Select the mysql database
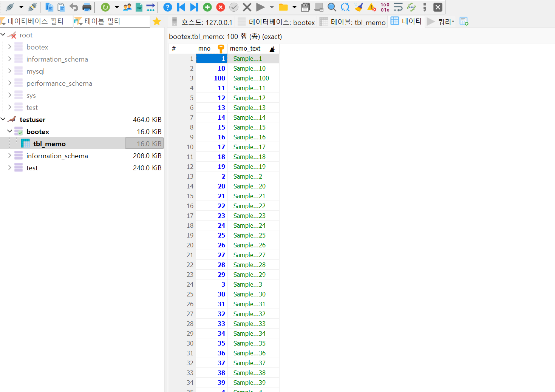The width and height of the screenshot is (555, 392). (36, 71)
